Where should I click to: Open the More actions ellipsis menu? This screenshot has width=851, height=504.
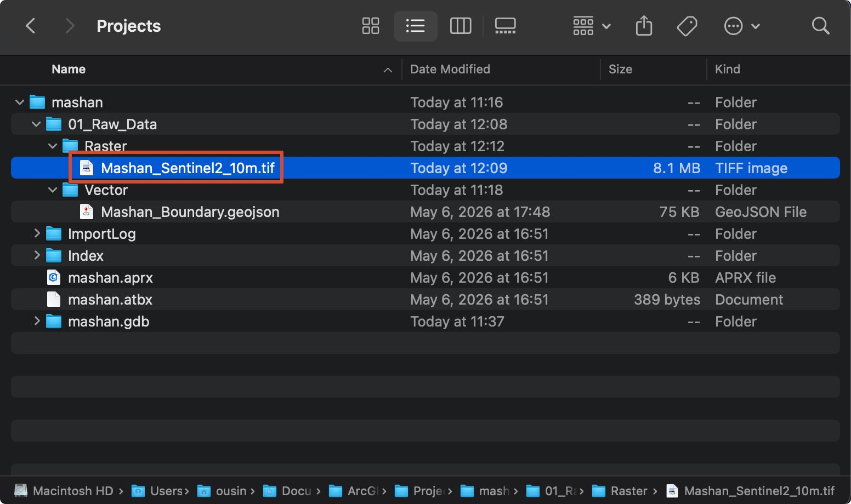742,26
